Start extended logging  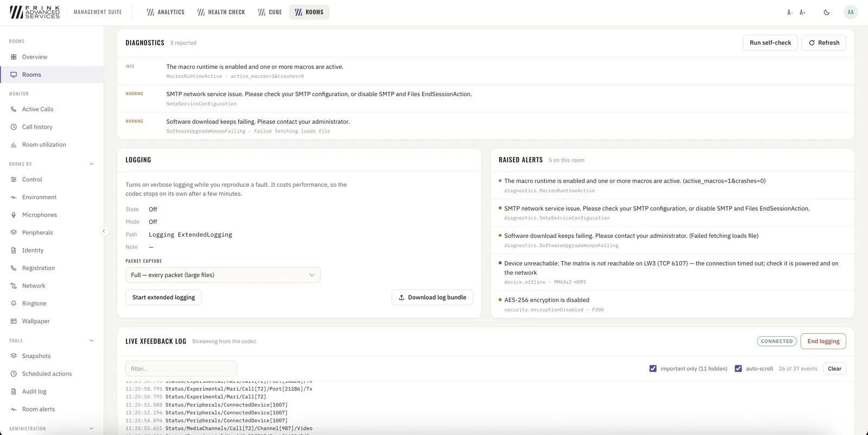(x=163, y=298)
